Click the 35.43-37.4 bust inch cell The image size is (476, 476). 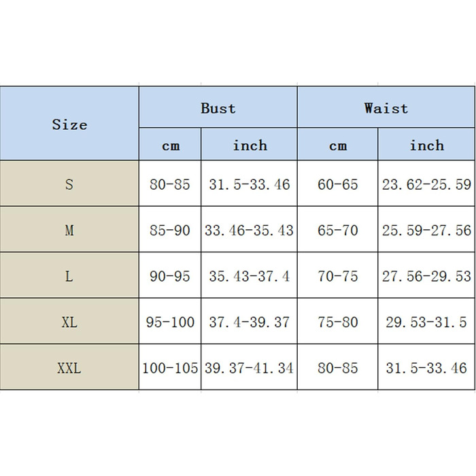point(249,277)
